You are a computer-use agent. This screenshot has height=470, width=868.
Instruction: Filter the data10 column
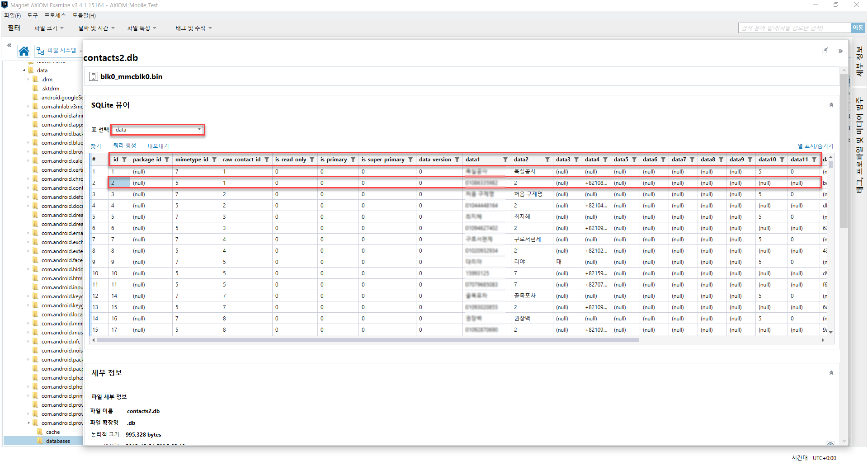click(782, 160)
